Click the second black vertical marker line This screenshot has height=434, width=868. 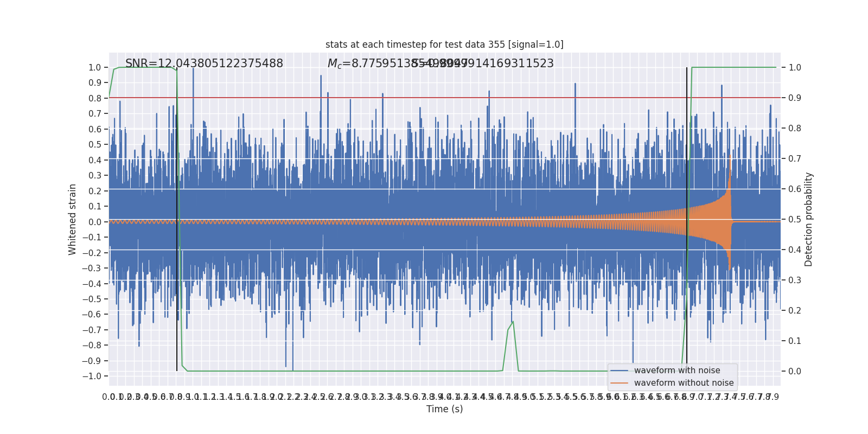(687, 219)
